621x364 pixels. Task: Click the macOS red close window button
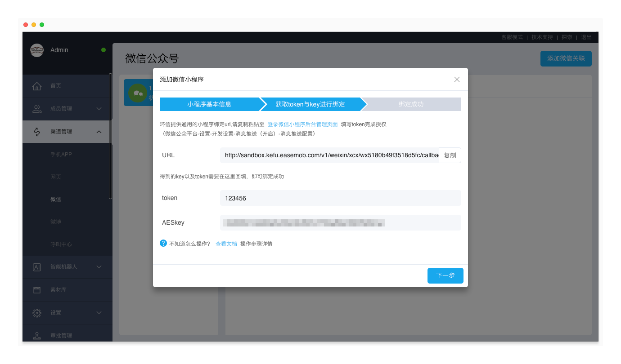pyautogui.click(x=26, y=25)
